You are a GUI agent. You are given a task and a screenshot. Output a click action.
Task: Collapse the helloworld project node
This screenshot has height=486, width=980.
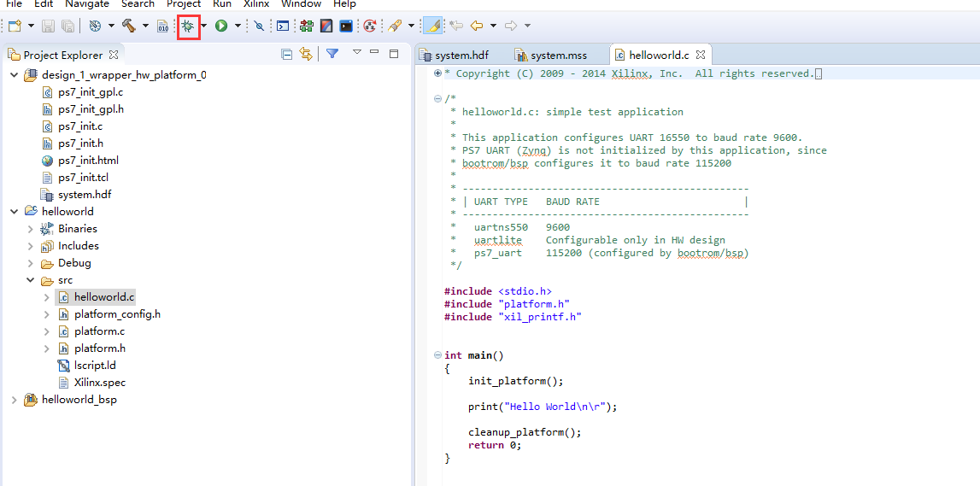coord(15,212)
